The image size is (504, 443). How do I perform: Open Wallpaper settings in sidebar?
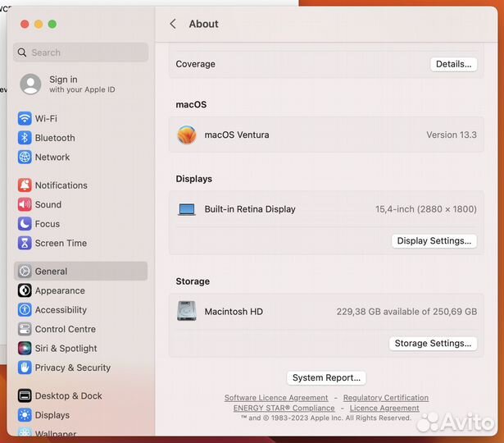[x=80, y=433]
